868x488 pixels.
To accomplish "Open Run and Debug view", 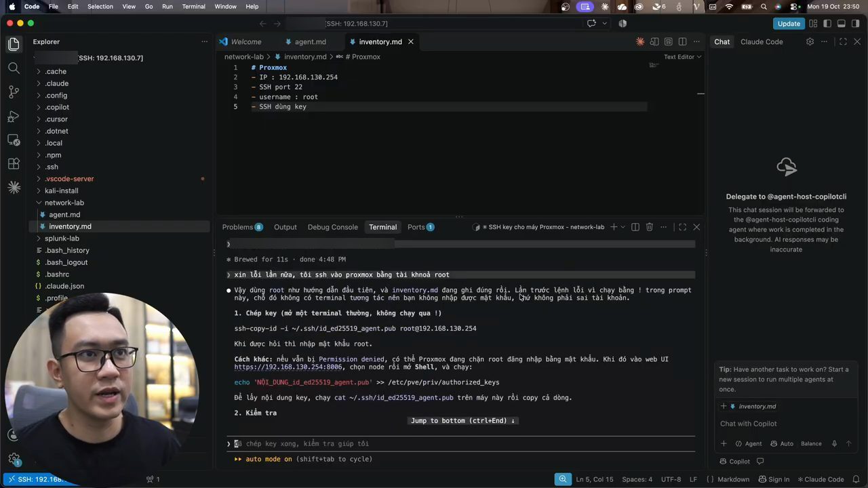I will coord(14,116).
